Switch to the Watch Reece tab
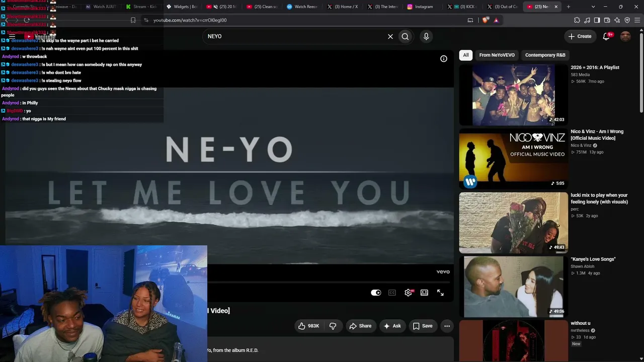This screenshot has height=362, width=644. 302,7
